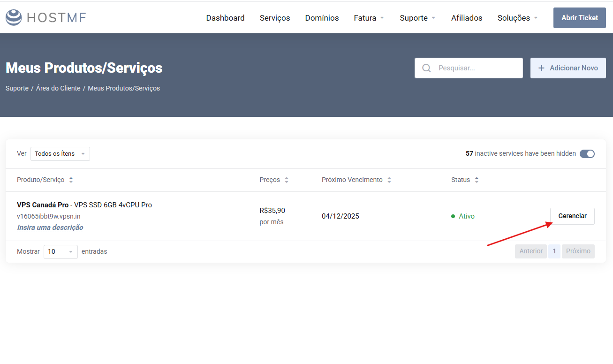The height and width of the screenshot is (364, 613).
Task: Click the search magnifier icon
Action: click(426, 68)
